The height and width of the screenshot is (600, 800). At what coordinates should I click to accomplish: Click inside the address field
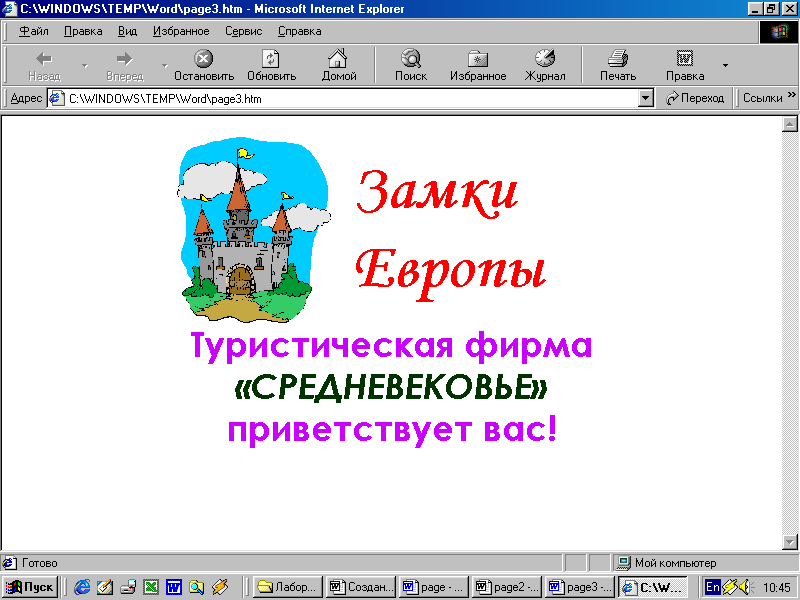click(352, 98)
